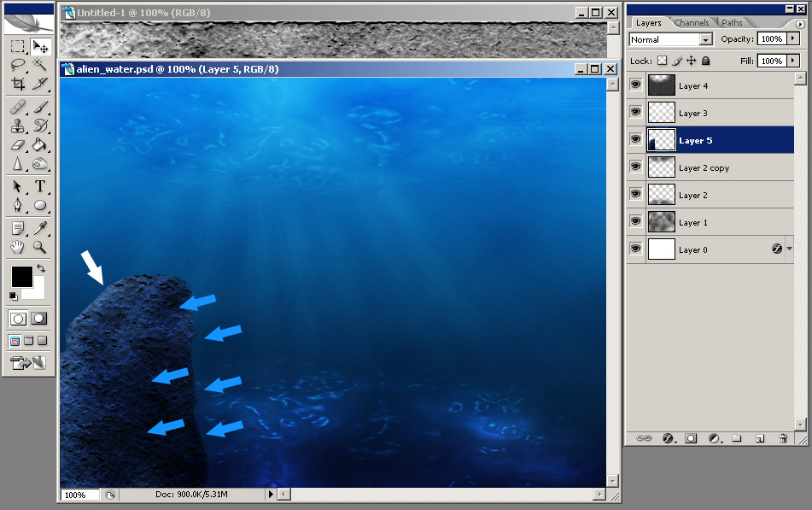The image size is (812, 510).
Task: Select the Magic Wand tool
Action: pyautogui.click(x=40, y=64)
